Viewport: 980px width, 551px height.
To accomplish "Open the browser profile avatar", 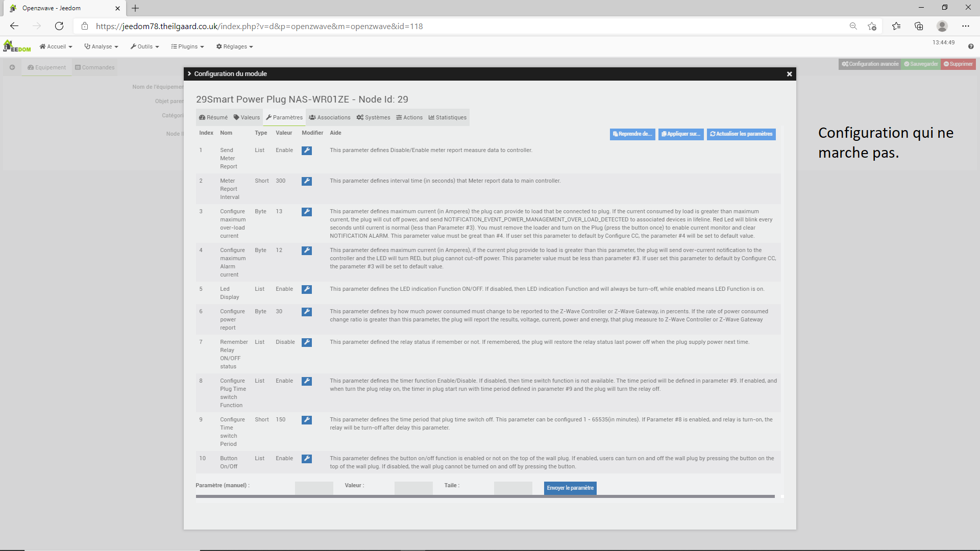I will (x=942, y=26).
